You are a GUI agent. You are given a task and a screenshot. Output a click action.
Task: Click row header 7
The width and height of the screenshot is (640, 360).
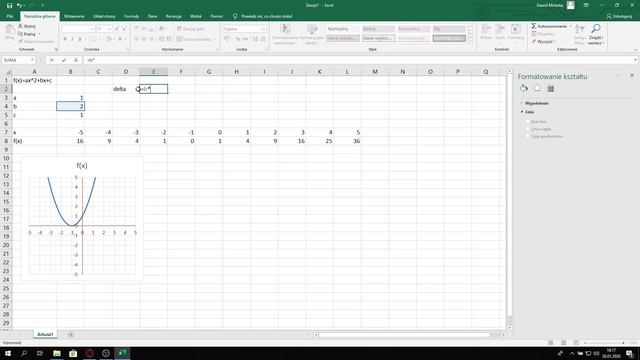click(6, 132)
